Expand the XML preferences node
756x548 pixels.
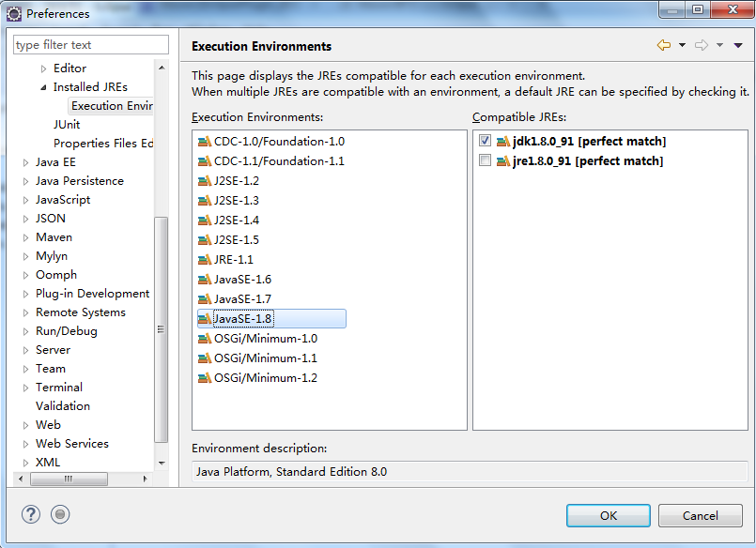point(25,463)
